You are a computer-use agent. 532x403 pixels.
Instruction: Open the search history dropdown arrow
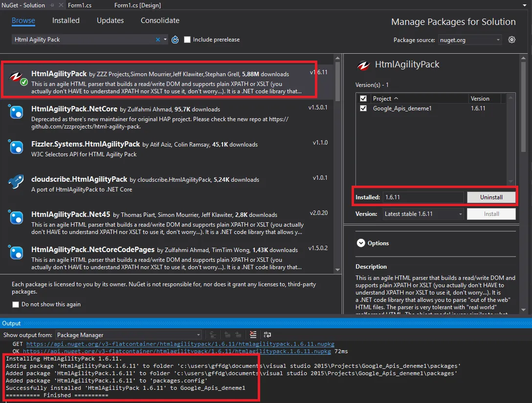165,40
